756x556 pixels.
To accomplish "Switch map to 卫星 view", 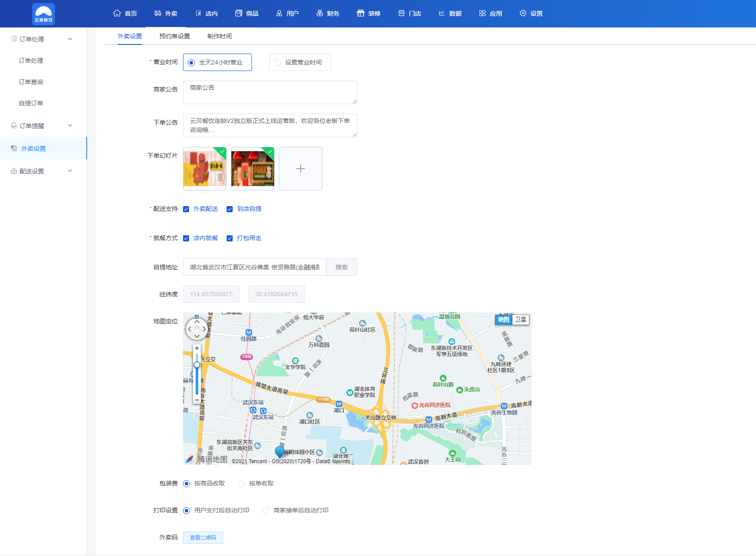I will coord(521,319).
